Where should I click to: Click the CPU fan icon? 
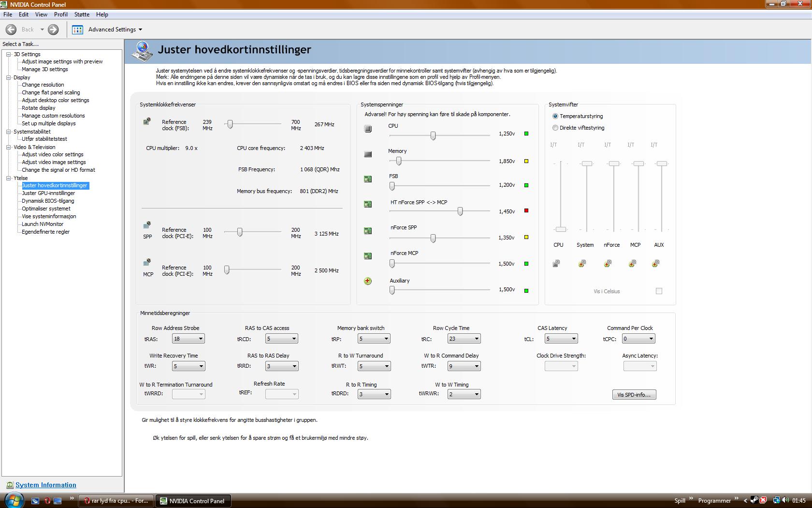(556, 263)
